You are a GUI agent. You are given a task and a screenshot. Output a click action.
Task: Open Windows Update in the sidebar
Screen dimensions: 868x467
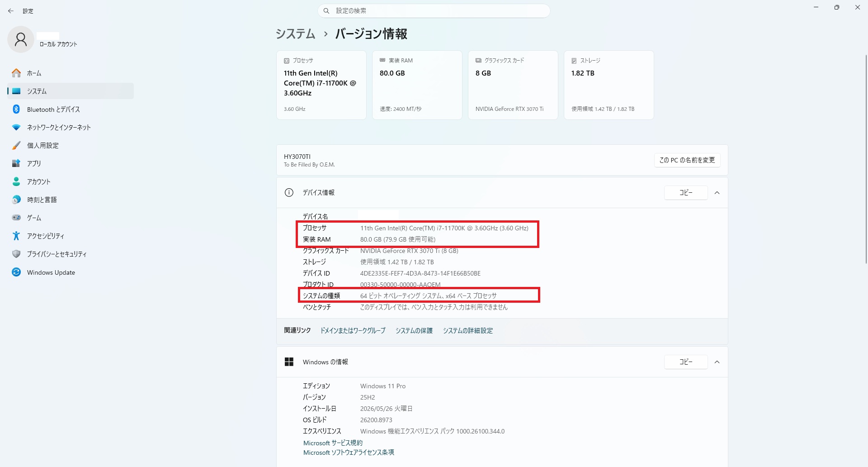tap(71, 272)
